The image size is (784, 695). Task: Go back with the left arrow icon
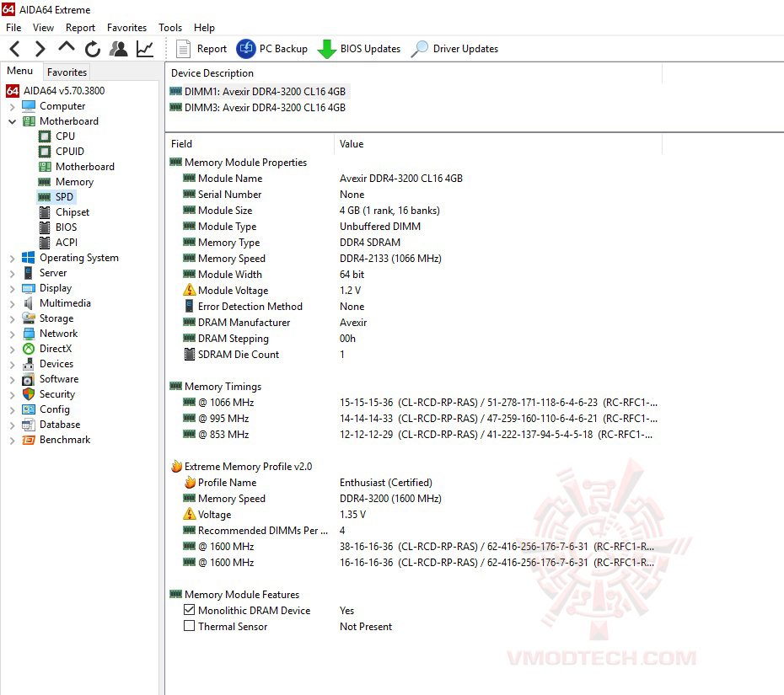tap(15, 49)
